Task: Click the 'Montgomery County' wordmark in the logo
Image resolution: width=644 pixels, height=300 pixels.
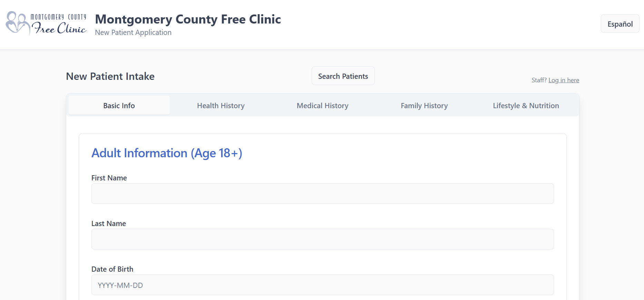Action: pyautogui.click(x=59, y=16)
